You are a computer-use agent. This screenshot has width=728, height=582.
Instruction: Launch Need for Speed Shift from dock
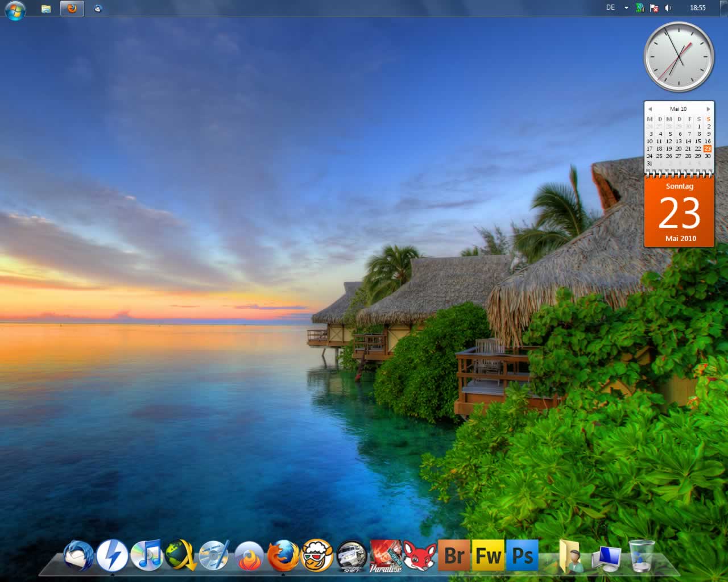pos(351,555)
